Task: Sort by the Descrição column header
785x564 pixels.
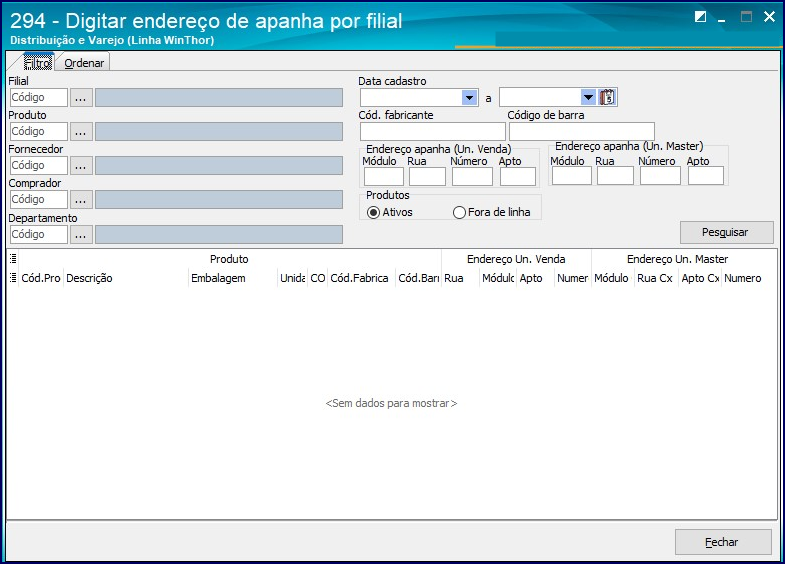Action: (126, 278)
